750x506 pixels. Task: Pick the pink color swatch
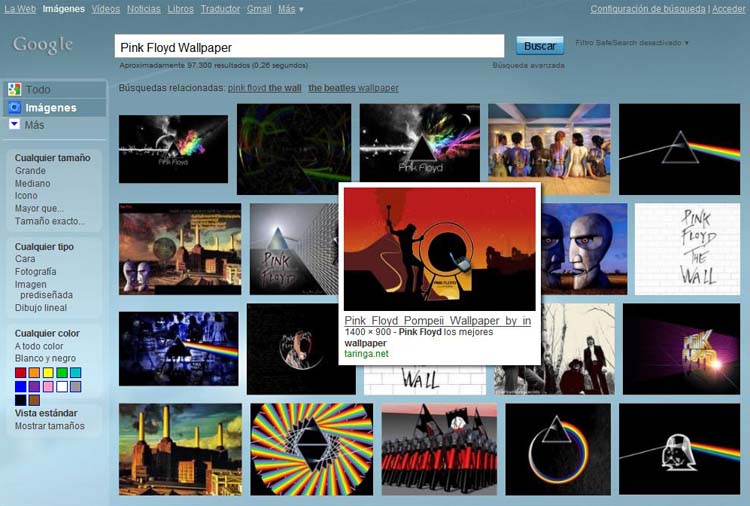point(48,386)
